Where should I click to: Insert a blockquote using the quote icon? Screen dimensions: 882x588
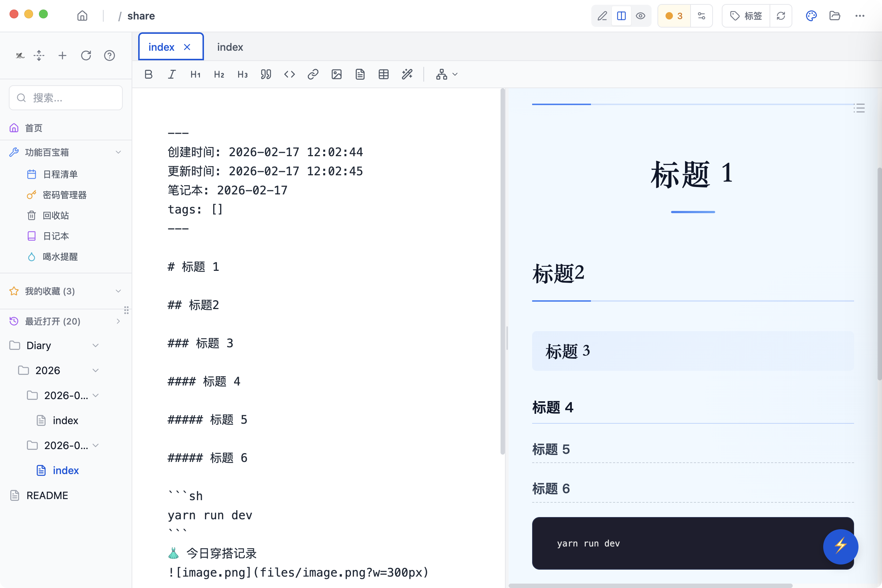pos(266,74)
